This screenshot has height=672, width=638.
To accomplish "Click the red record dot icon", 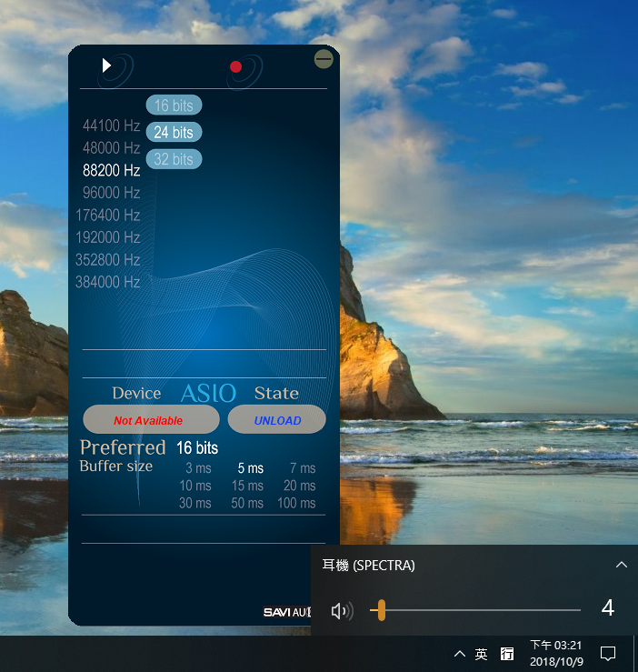I will [235, 67].
